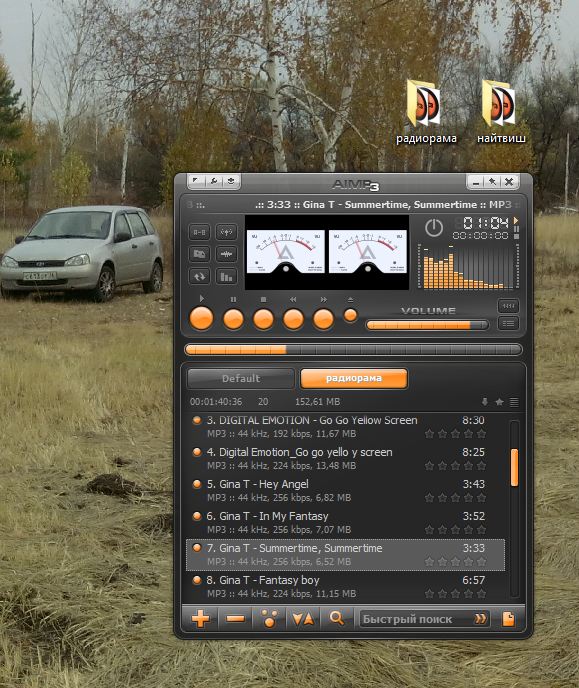Expand quick search options double arrow

(481, 619)
